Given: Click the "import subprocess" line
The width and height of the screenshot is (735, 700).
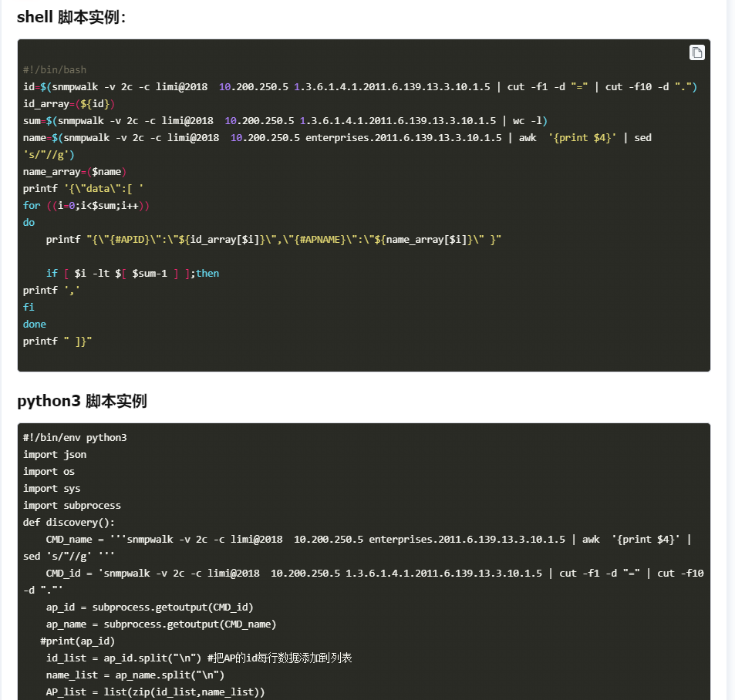Looking at the screenshot, I should pyautogui.click(x=72, y=505).
